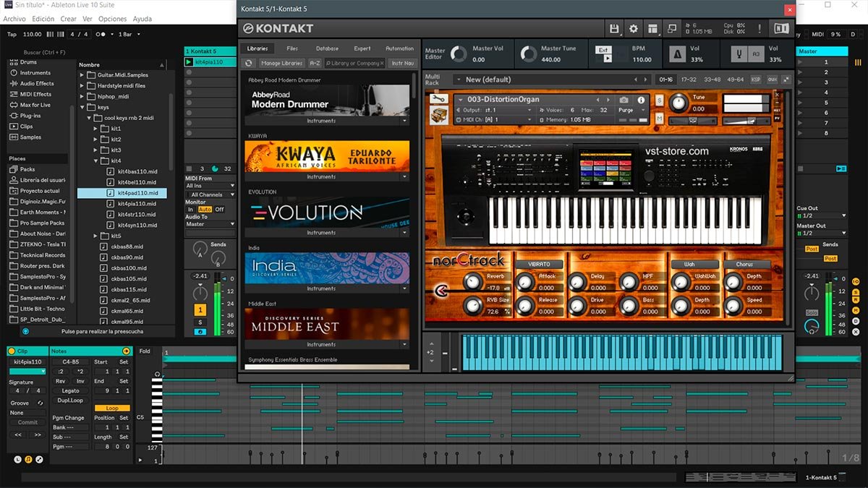The height and width of the screenshot is (488, 868).
Task: Collapse the kit4 folder
Action: tap(96, 160)
